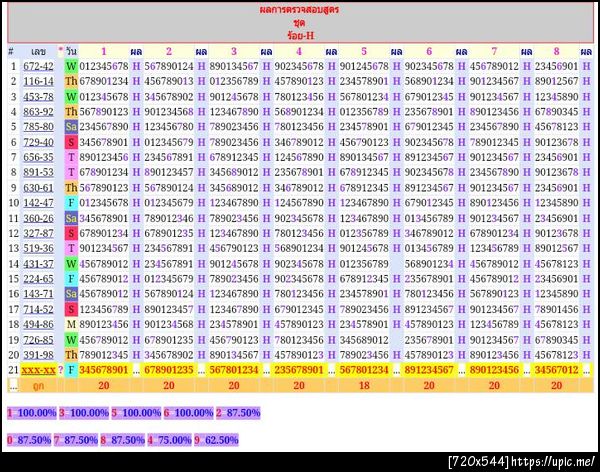The image size is (600, 472).
Task: Click the red question mark in row 21
Action: [x=60, y=370]
